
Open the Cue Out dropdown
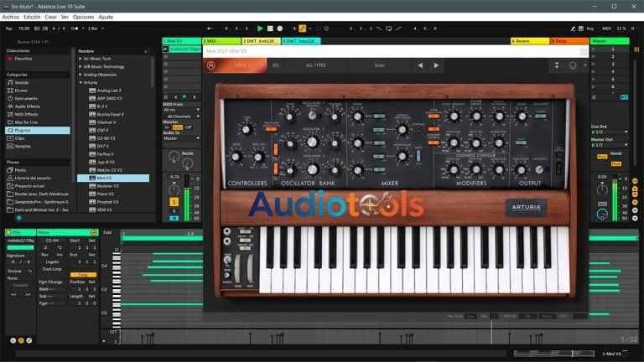(x=610, y=132)
